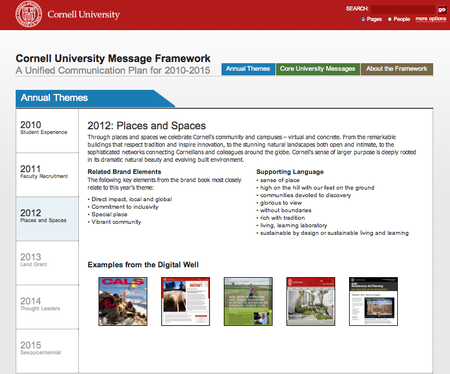This screenshot has width=450, height=374.
Task: Click the 2012: Places and Spaces heading
Action: (147, 126)
